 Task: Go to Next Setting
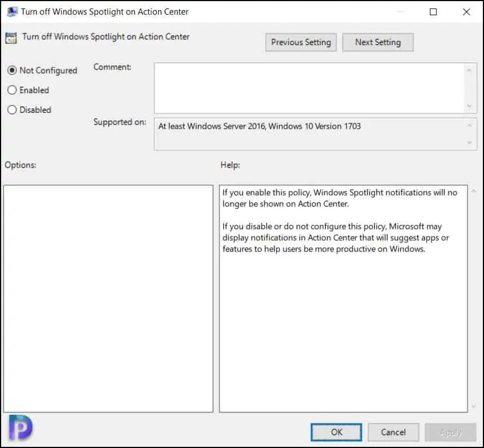(378, 42)
